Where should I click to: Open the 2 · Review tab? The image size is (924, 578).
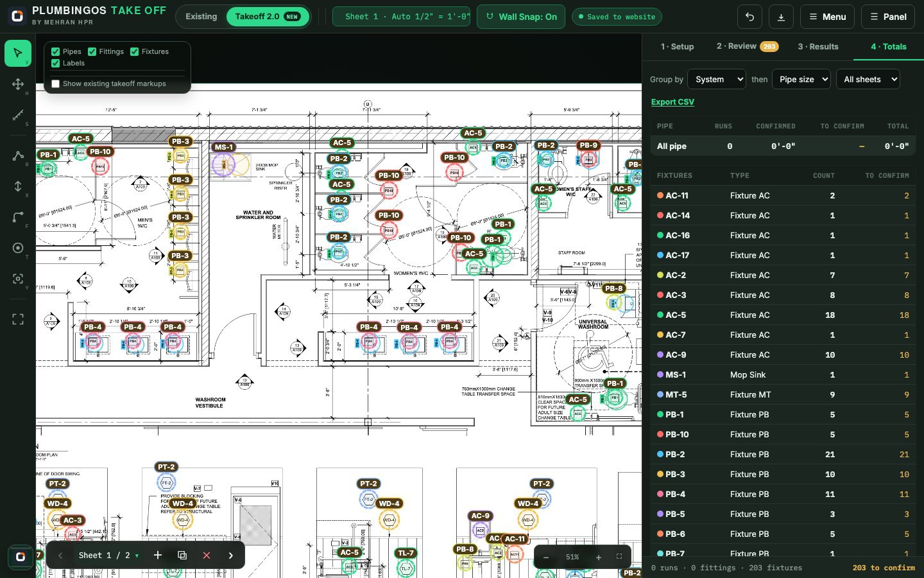coord(747,46)
